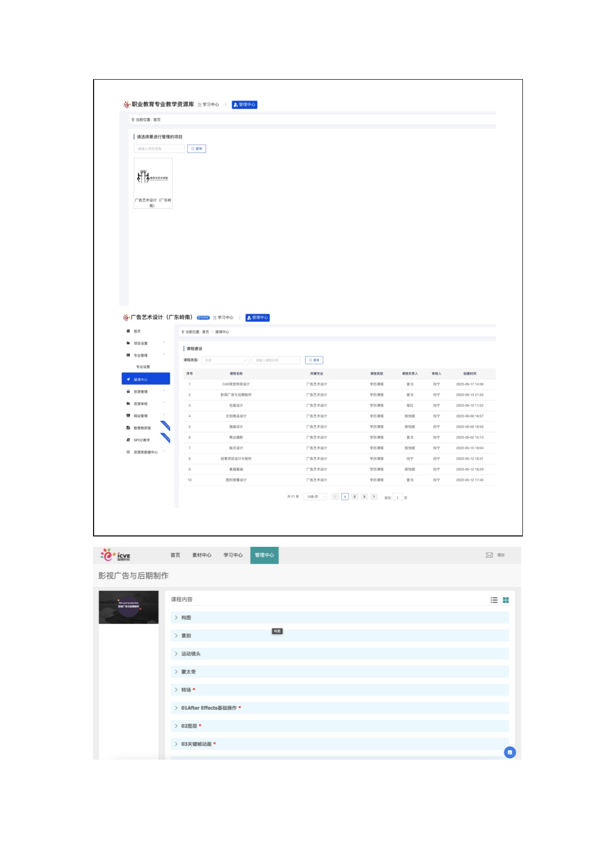This screenshot has height=868, width=614.
Task: Open 素材中心 tab in ICVE navigation
Action: (x=202, y=555)
